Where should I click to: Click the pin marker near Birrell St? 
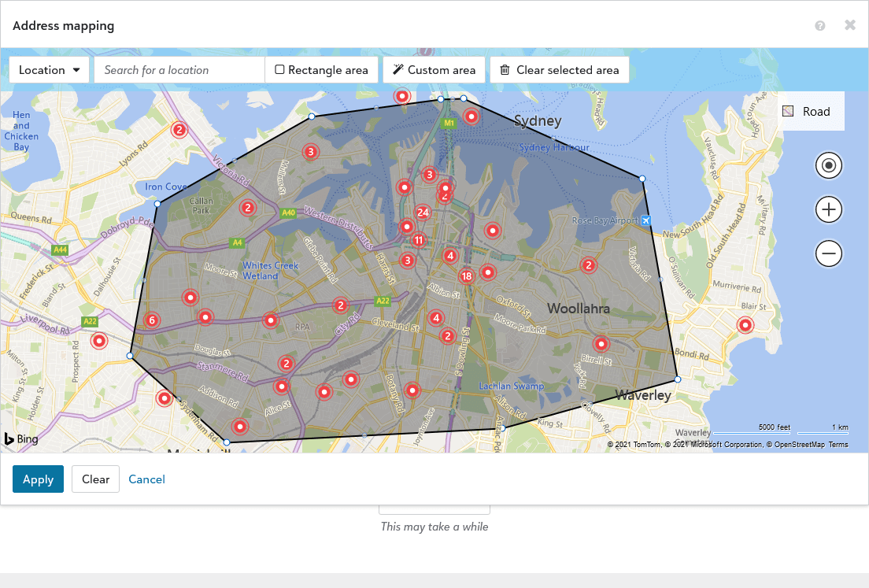coord(601,344)
